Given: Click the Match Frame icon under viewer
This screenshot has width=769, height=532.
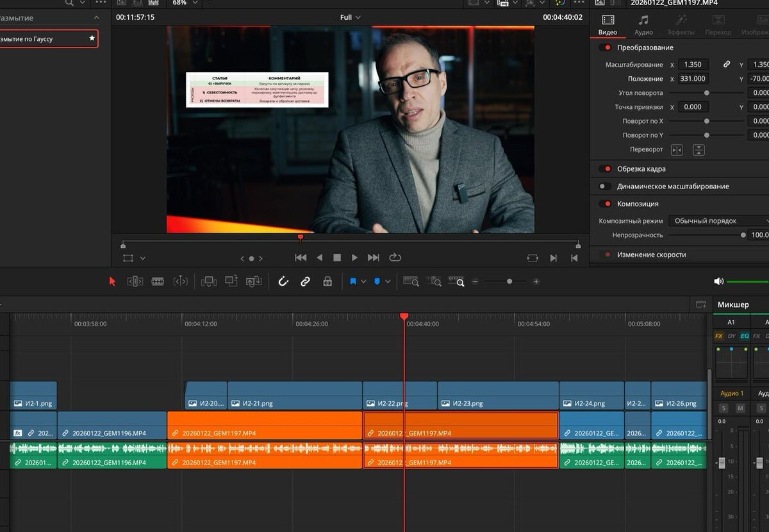Looking at the screenshot, I should click(533, 258).
